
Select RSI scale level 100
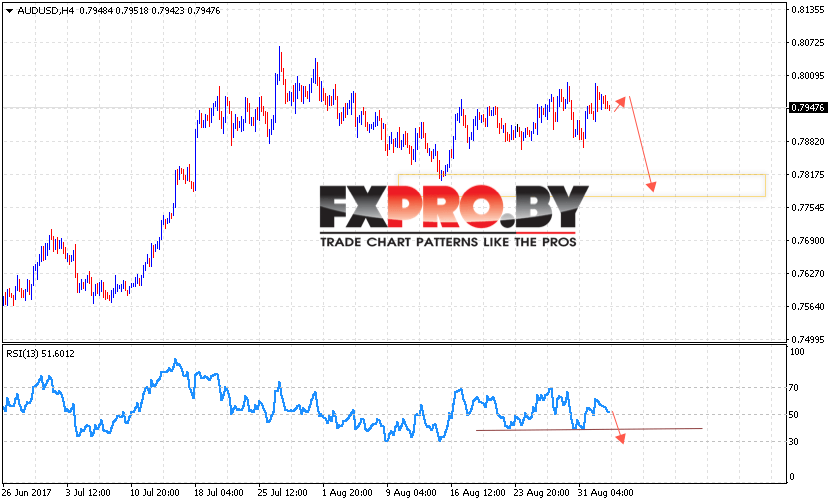[797, 352]
